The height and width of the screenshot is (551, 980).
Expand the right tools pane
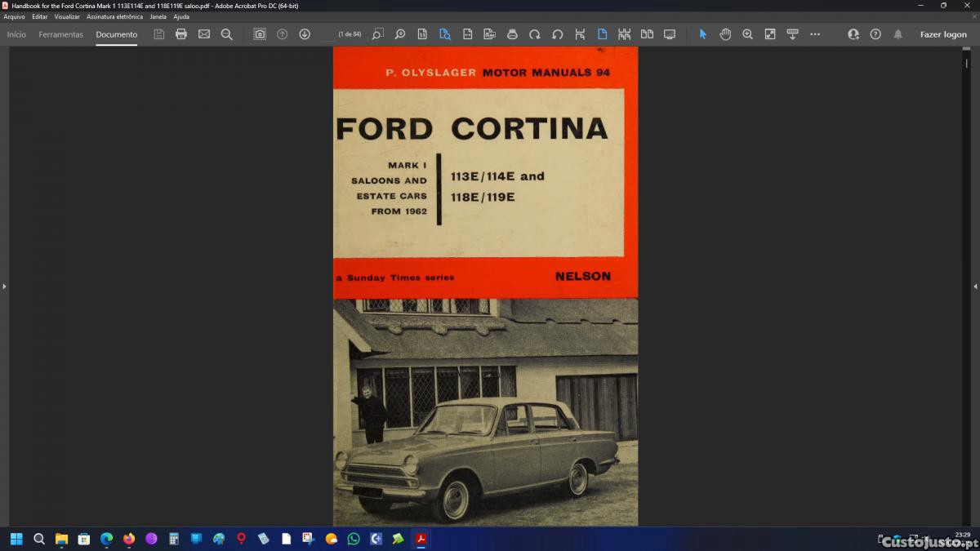(975, 287)
